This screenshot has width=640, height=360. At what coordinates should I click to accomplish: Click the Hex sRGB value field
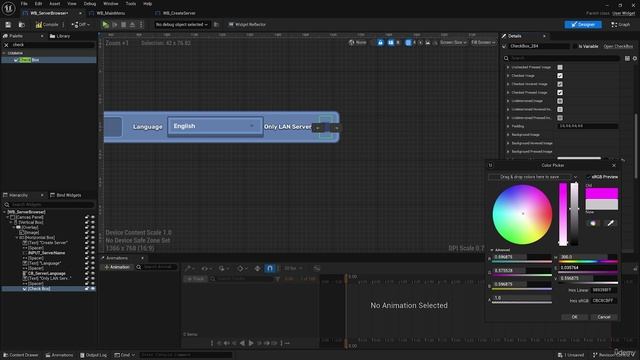click(604, 301)
